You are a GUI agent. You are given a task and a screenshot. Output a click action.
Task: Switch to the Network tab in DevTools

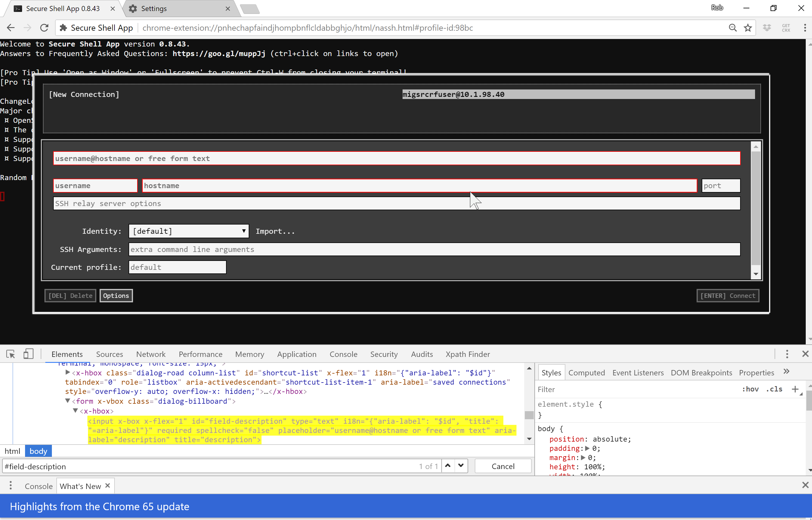(x=151, y=354)
